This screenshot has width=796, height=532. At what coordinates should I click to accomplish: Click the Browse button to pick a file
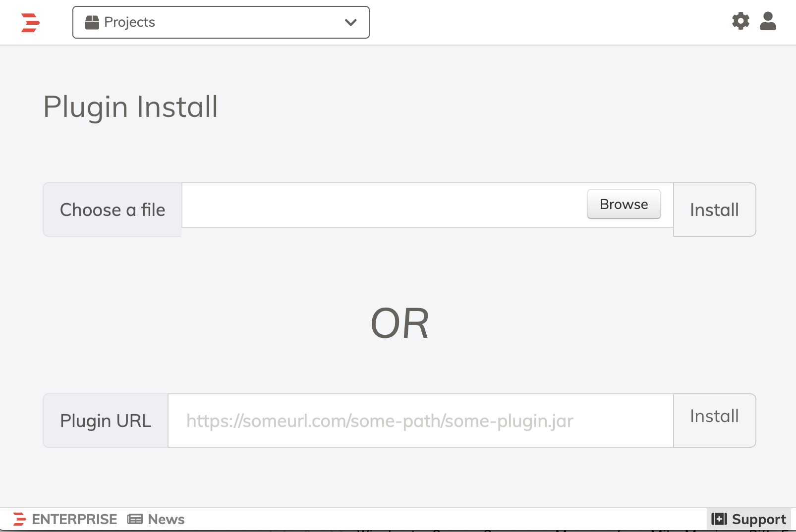point(624,204)
